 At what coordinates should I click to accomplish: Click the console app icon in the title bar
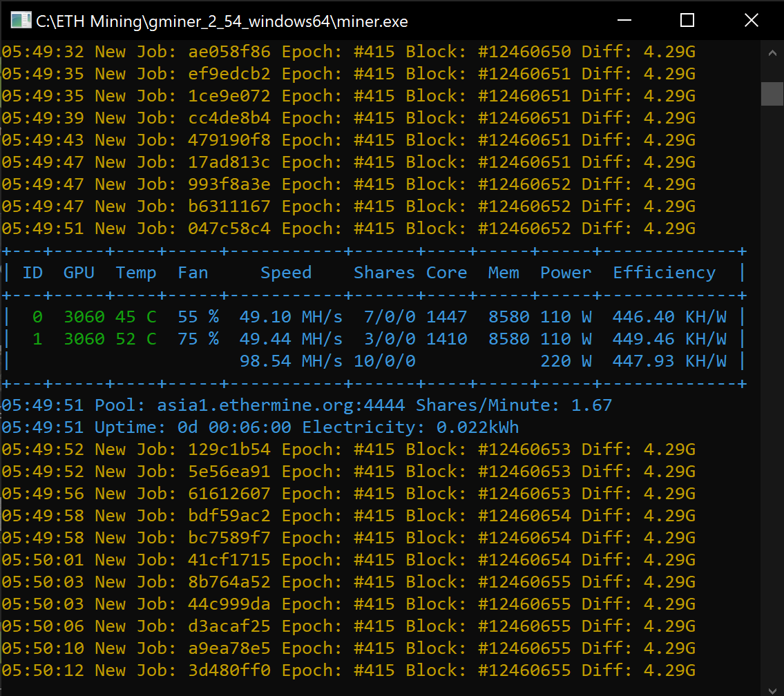[21, 21]
